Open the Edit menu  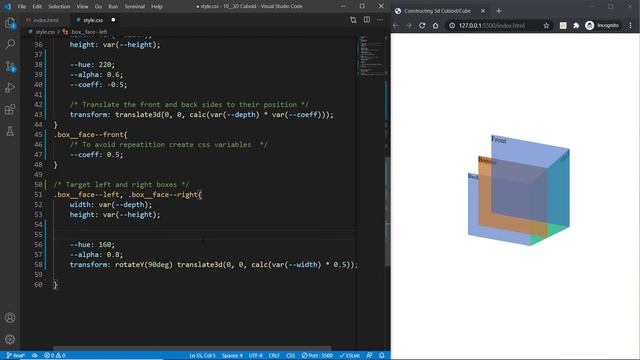point(37,7)
